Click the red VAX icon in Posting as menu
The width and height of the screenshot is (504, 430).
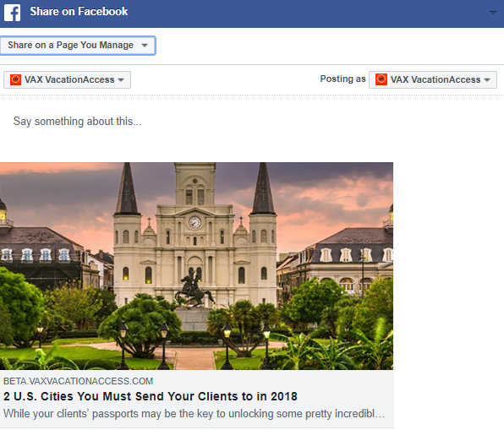[x=381, y=79]
